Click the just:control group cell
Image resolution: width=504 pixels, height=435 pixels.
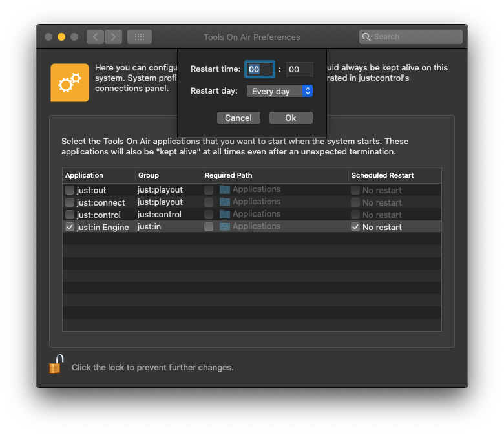(160, 214)
